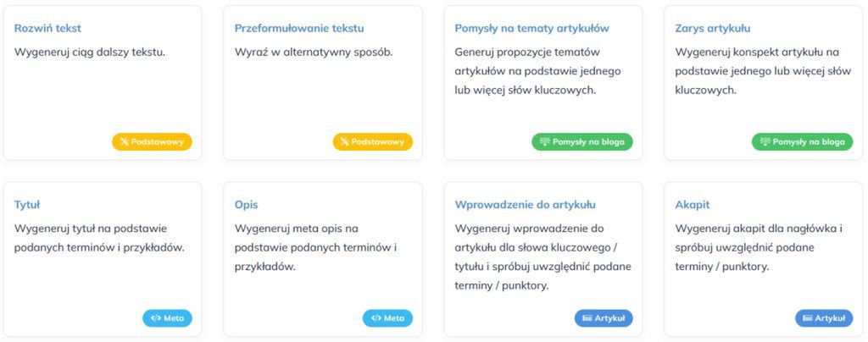Open the Akapit template
The height and width of the screenshot is (342, 868).
click(692, 204)
